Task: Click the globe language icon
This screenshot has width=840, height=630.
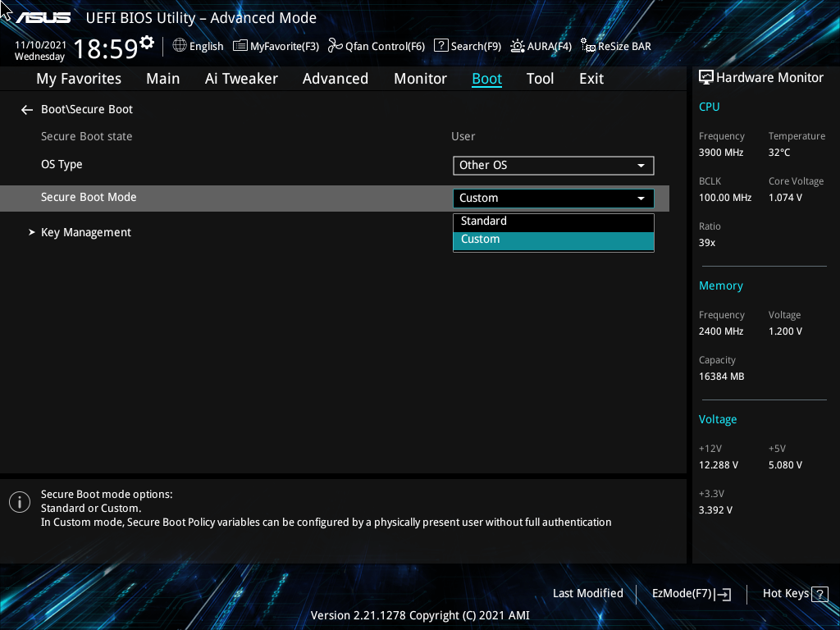Action: click(180, 46)
